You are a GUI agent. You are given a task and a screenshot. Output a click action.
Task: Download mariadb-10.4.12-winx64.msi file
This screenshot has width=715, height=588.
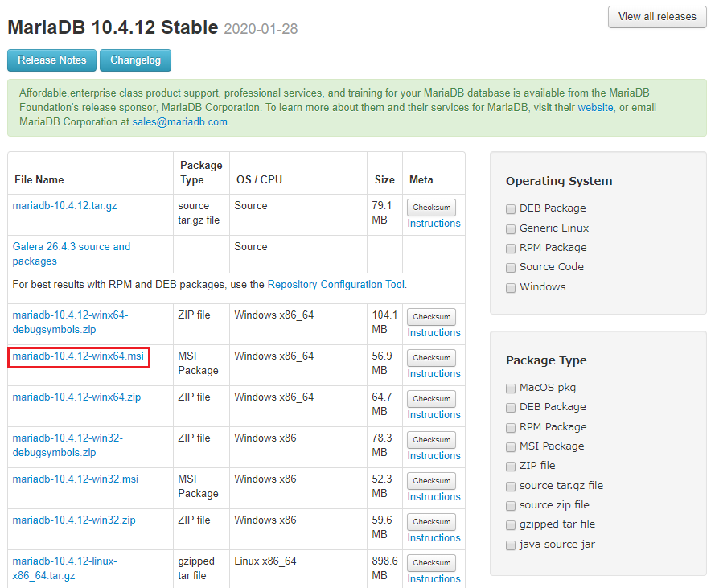[x=78, y=356]
